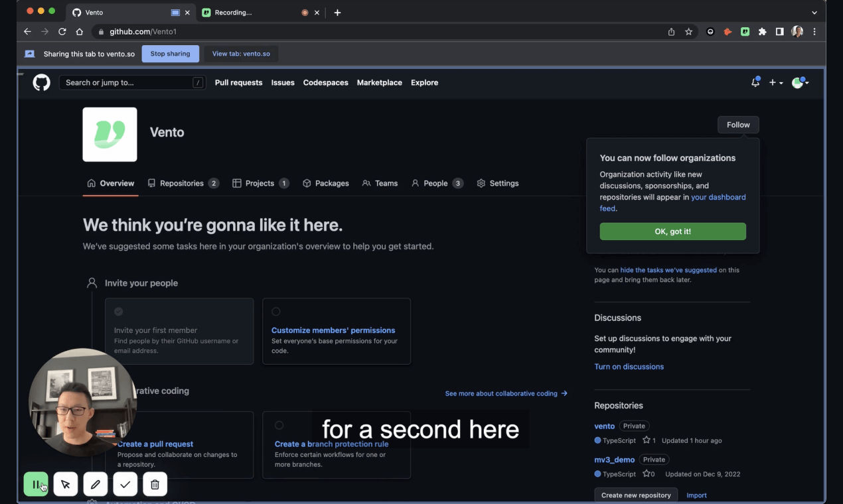Toggle the browser side panel icon
Screen dimensions: 843x504
[x=780, y=31]
